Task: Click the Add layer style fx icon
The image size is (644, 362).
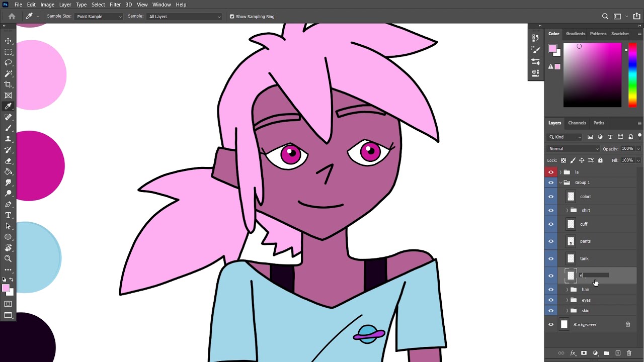Action: coord(573,353)
